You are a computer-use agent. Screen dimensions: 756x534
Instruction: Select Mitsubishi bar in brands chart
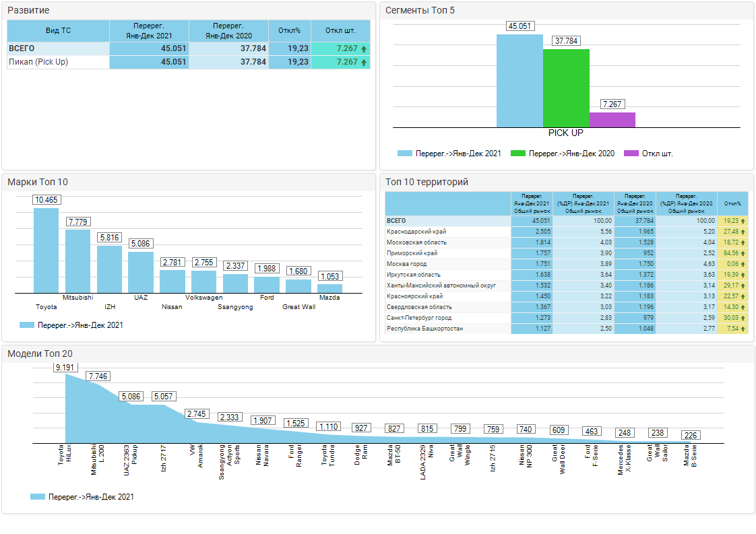click(x=77, y=261)
